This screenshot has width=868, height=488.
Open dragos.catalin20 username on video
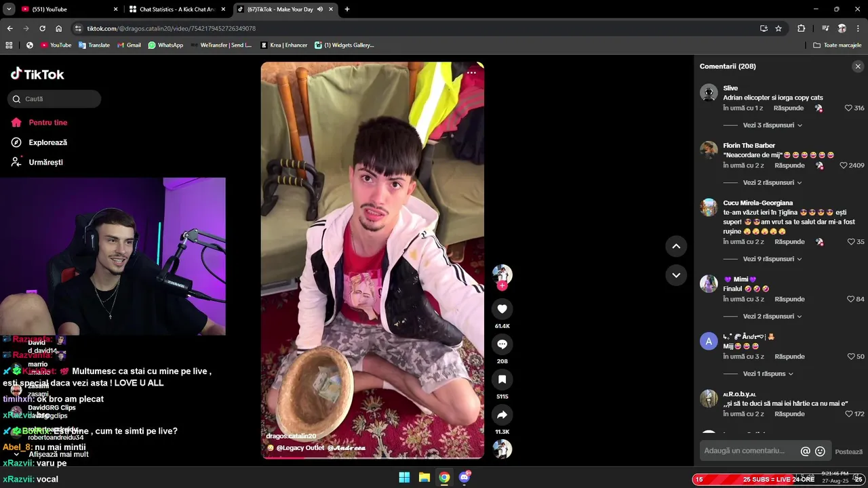coord(291,436)
